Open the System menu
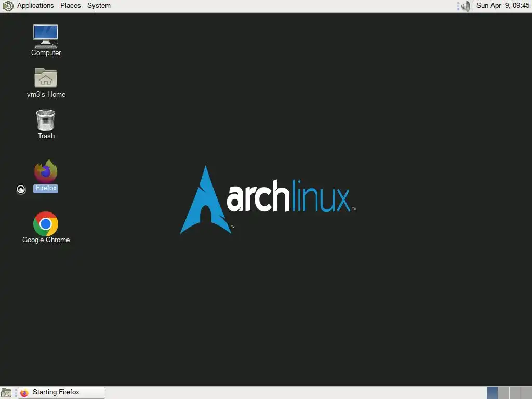The height and width of the screenshot is (399, 532). (x=99, y=5)
